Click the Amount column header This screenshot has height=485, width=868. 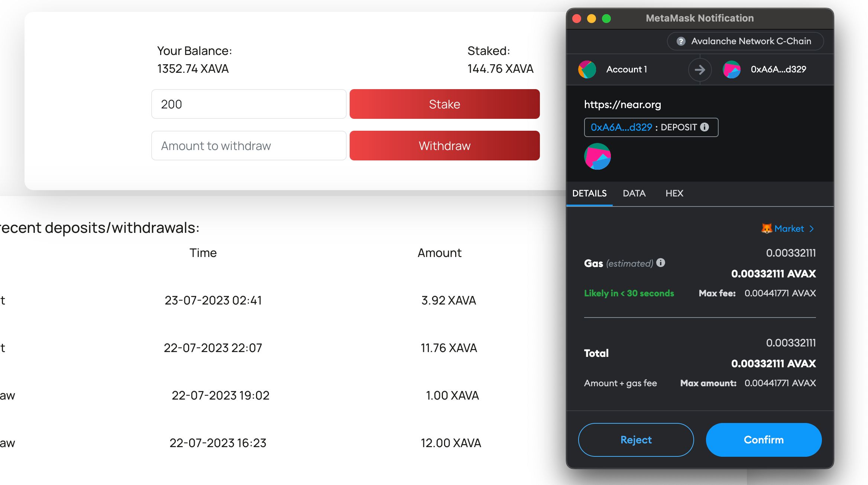(440, 253)
